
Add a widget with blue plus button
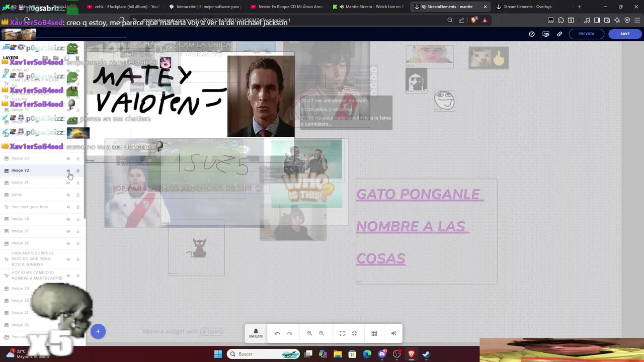point(98,331)
